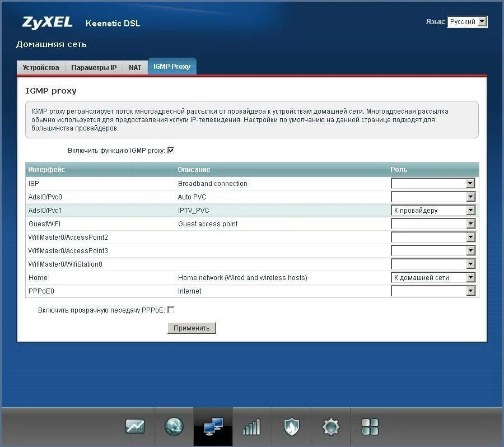Click the IPTV_PVC description

[x=194, y=210]
